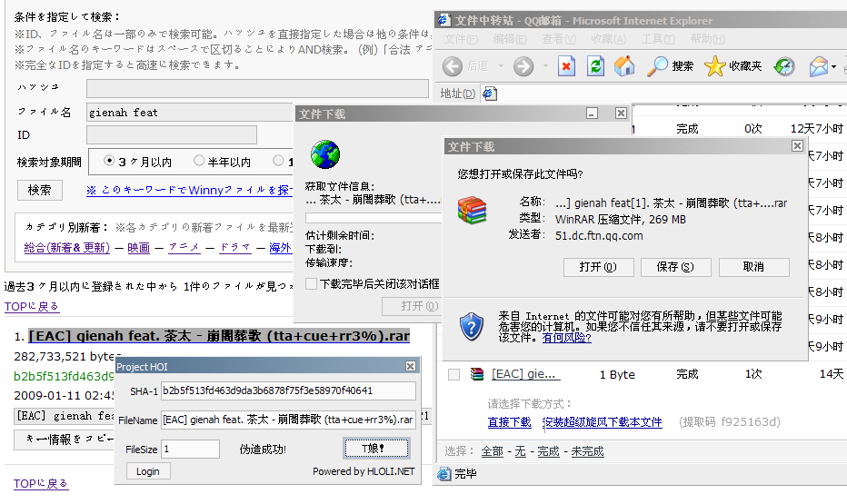Click the 无 selection link
Image resolution: width=847 pixels, height=504 pixels.
[520, 451]
